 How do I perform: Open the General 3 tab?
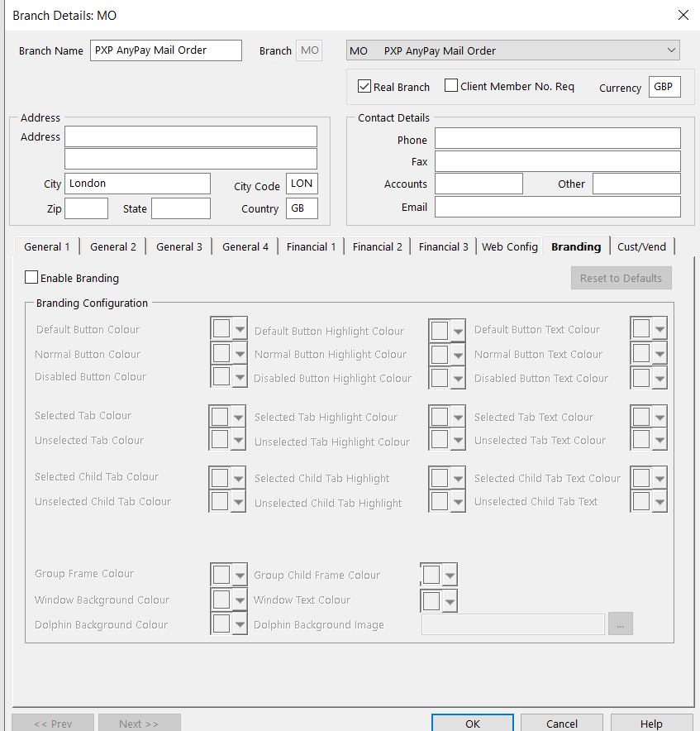179,246
